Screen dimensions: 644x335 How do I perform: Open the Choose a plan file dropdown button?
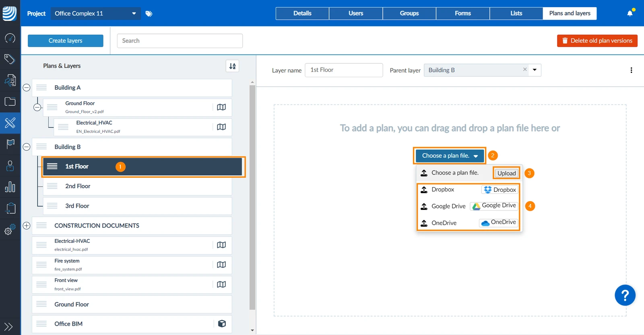[450, 156]
